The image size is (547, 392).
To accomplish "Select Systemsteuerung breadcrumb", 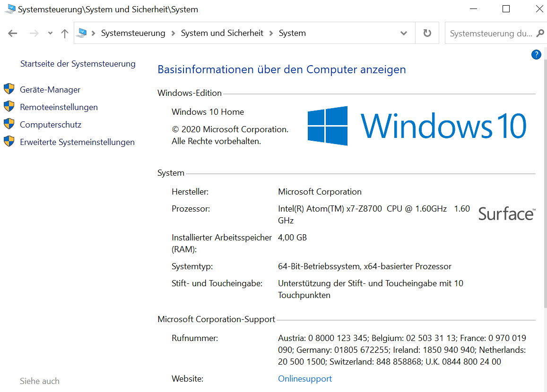I will (133, 33).
